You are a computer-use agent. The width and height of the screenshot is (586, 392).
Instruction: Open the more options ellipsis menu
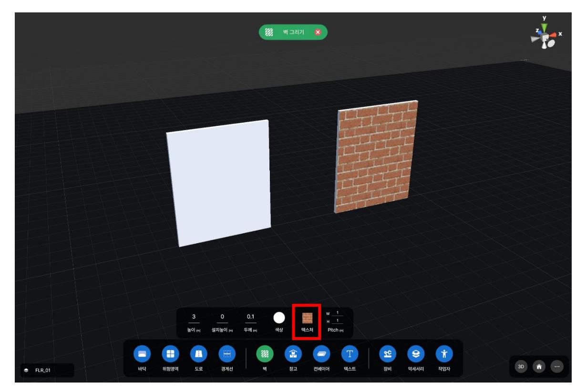(x=556, y=366)
